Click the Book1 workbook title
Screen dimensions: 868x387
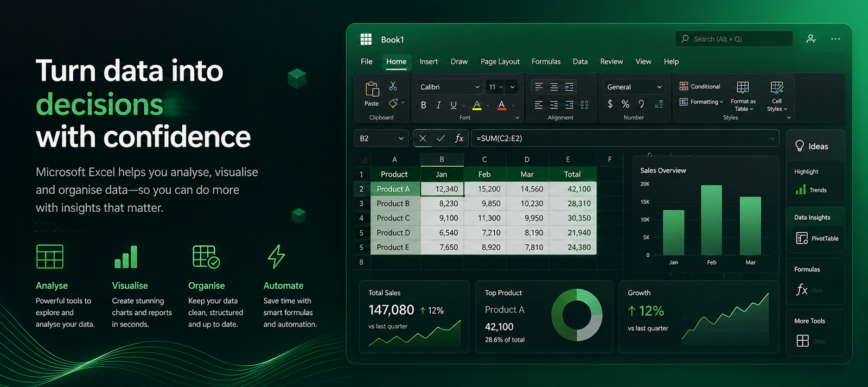[x=392, y=40]
